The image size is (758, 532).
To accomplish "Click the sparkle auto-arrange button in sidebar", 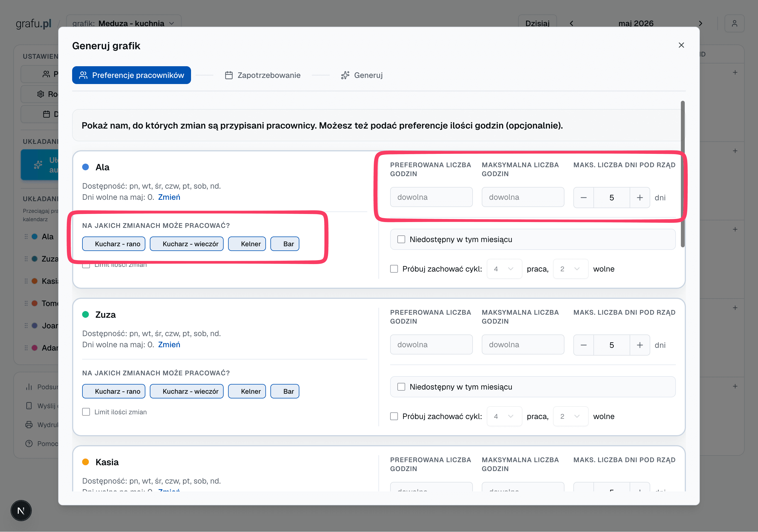I will [x=40, y=164].
